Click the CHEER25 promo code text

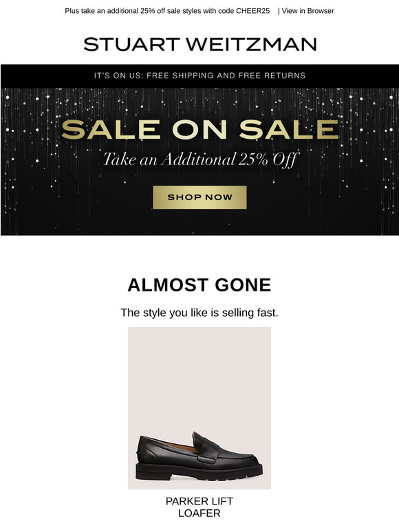252,11
